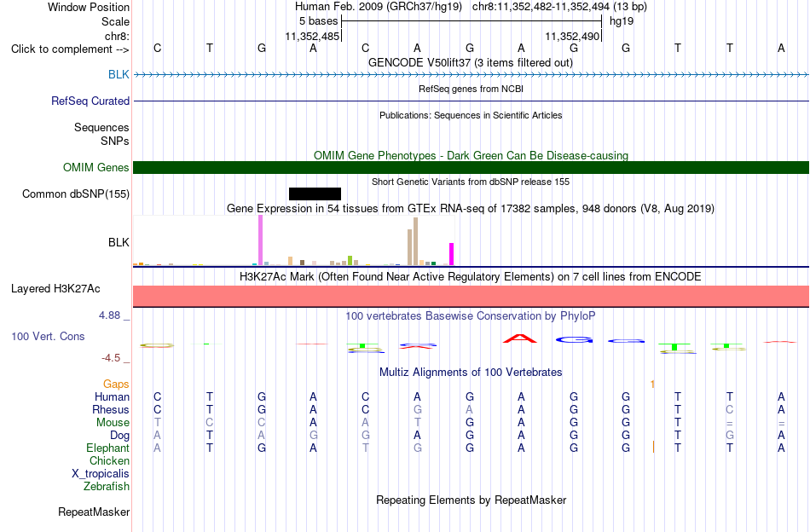Screen dimensions: 810x532
Task: Click the pink H3K27Ac signal bar
Action: 472,296
